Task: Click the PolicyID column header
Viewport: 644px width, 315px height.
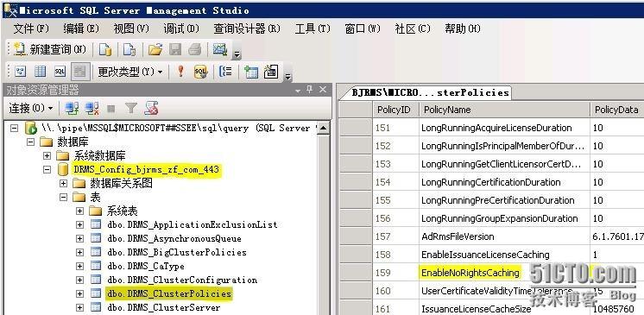Action: (x=395, y=110)
